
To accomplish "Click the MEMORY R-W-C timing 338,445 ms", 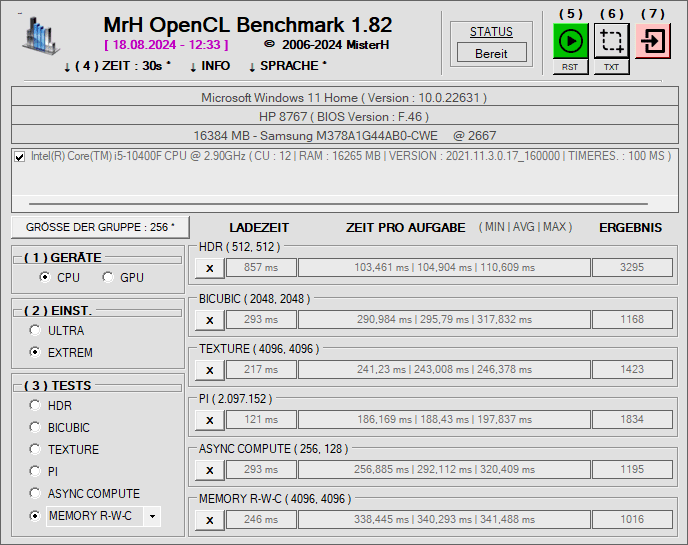I will [444, 519].
